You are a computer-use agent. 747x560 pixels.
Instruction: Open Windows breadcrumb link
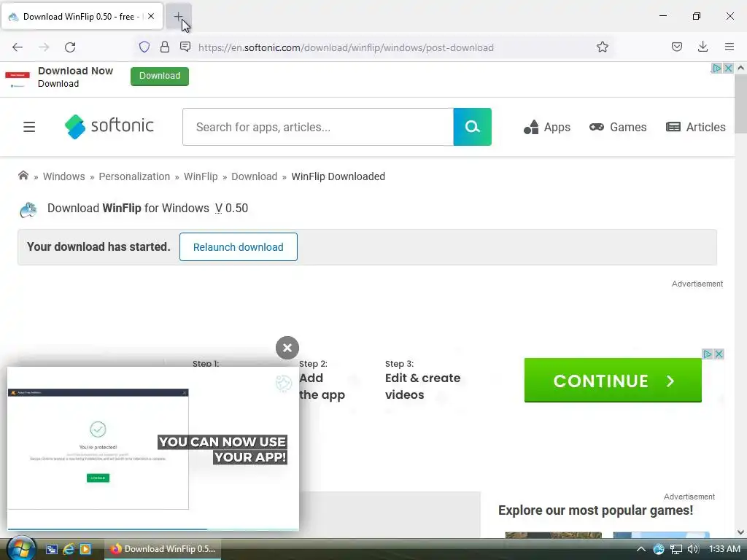(x=64, y=176)
